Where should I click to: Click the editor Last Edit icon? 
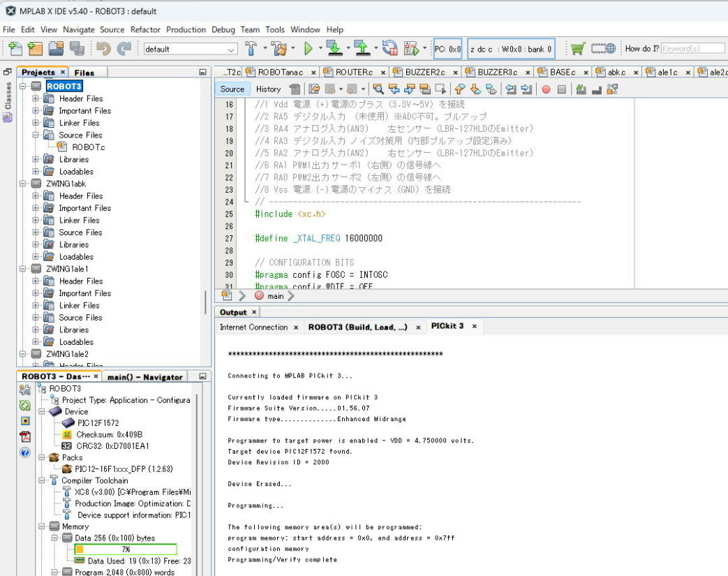(314, 89)
